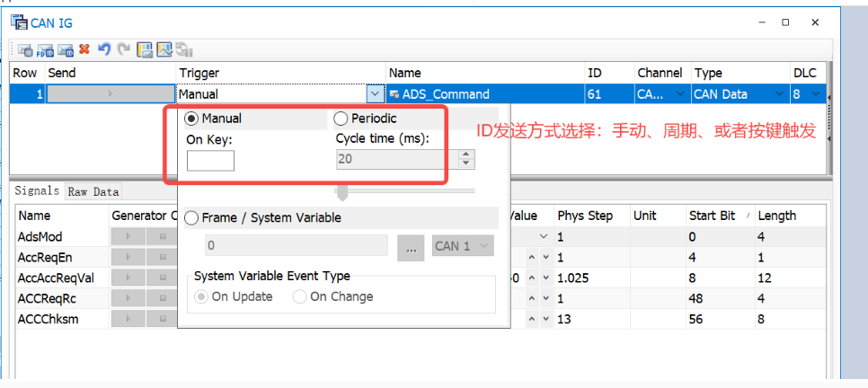Click the On Key input field
The height and width of the screenshot is (388, 868).
(210, 161)
